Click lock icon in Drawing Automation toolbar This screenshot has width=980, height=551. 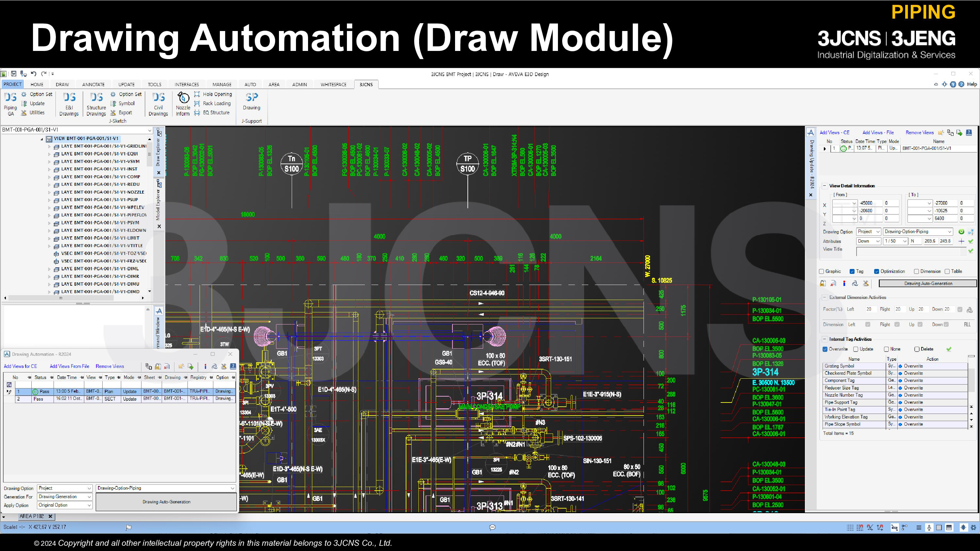click(x=157, y=366)
